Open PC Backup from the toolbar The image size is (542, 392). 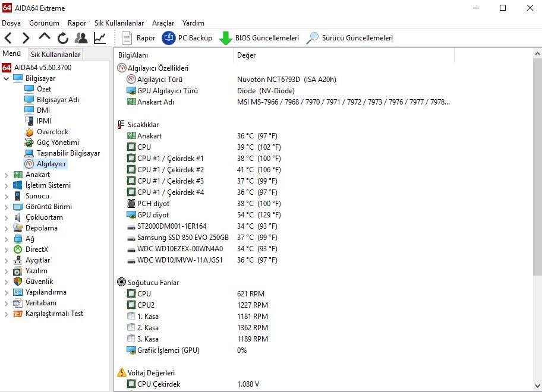coord(187,38)
